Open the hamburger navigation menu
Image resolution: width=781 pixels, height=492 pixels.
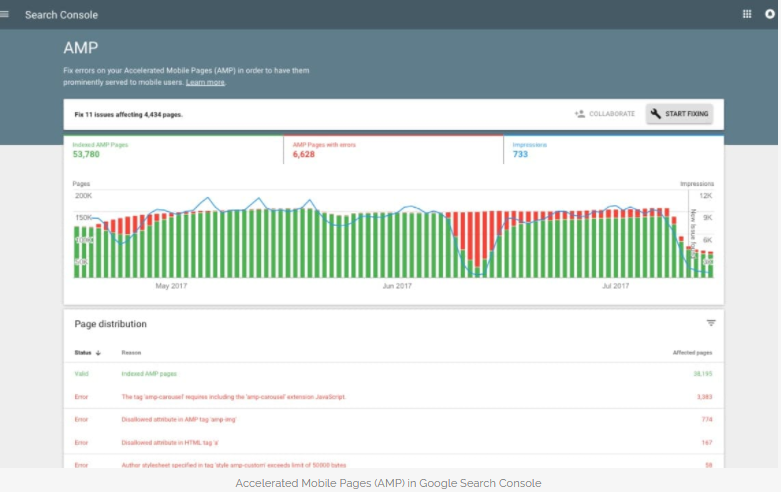tap(5, 14)
